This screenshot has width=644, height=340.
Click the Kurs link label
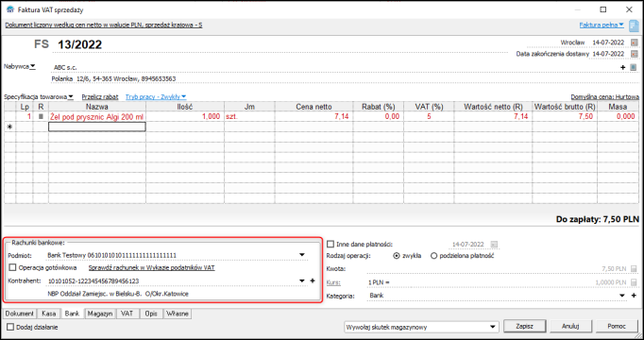pyautogui.click(x=333, y=282)
